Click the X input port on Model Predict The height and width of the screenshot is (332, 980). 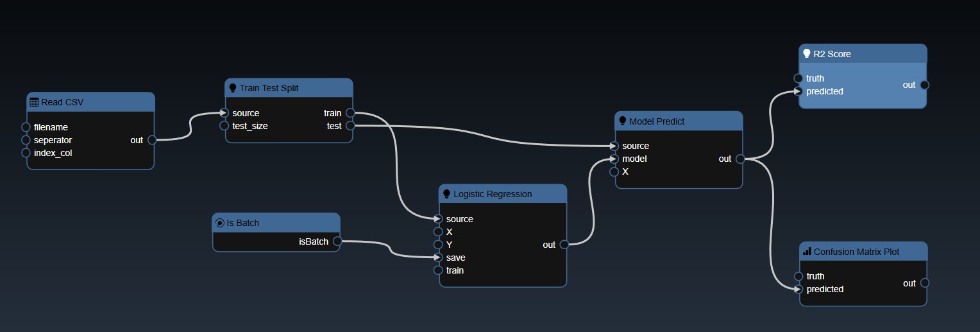[x=614, y=171]
